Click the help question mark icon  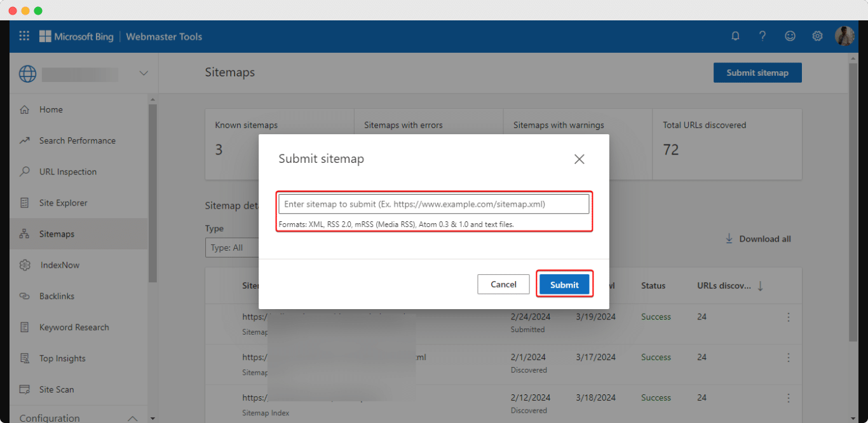(763, 36)
